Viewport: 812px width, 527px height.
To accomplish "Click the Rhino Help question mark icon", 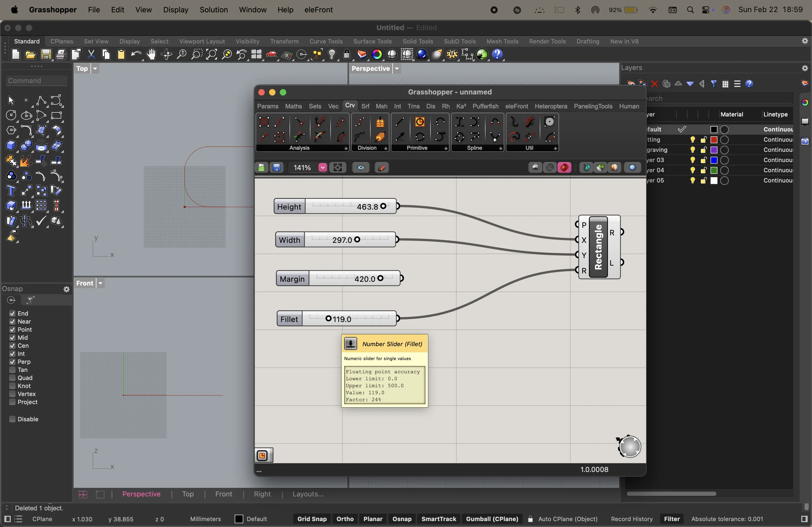I will pyautogui.click(x=498, y=54).
